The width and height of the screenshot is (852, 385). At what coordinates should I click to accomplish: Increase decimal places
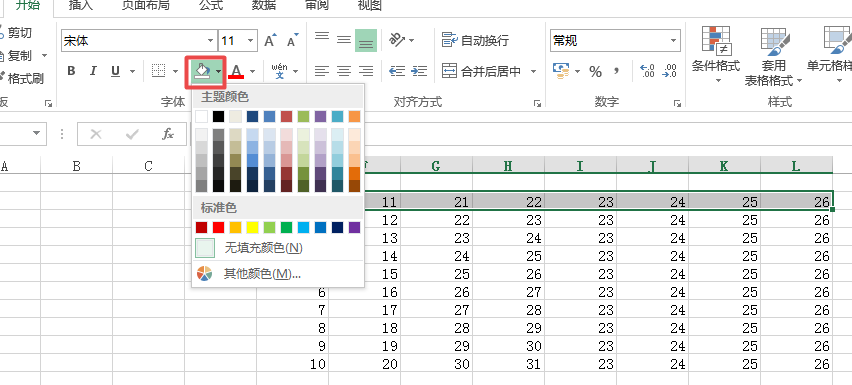tap(648, 71)
